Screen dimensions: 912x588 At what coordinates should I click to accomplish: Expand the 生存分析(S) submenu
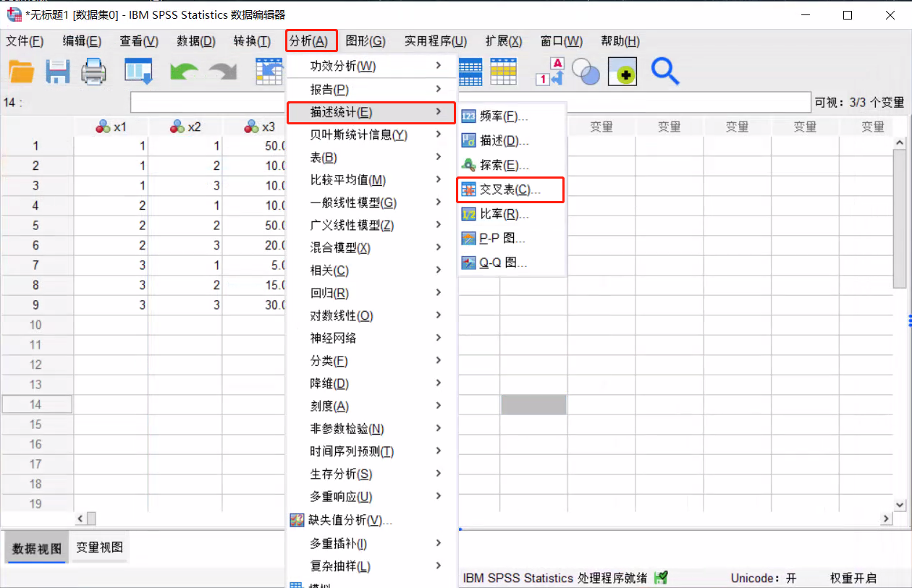point(439,473)
